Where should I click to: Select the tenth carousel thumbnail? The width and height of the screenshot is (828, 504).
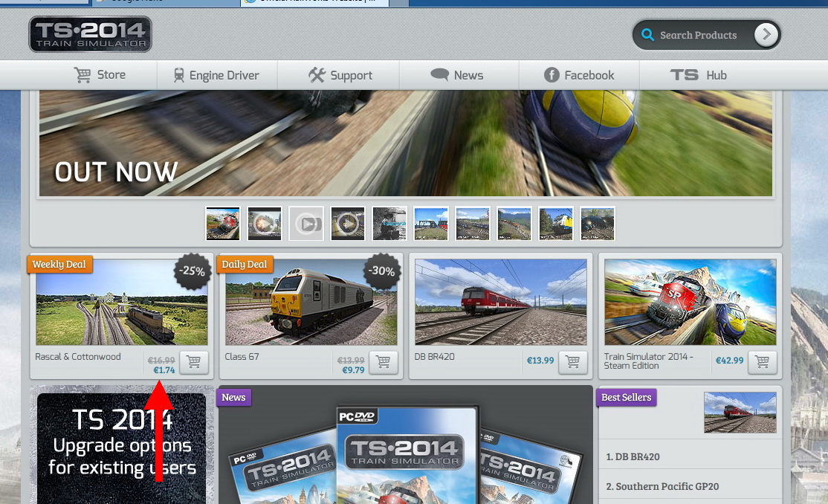[598, 224]
